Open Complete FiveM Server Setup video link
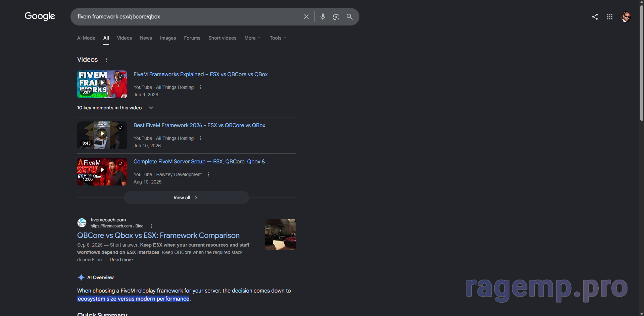This screenshot has height=316, width=644. 202,162
